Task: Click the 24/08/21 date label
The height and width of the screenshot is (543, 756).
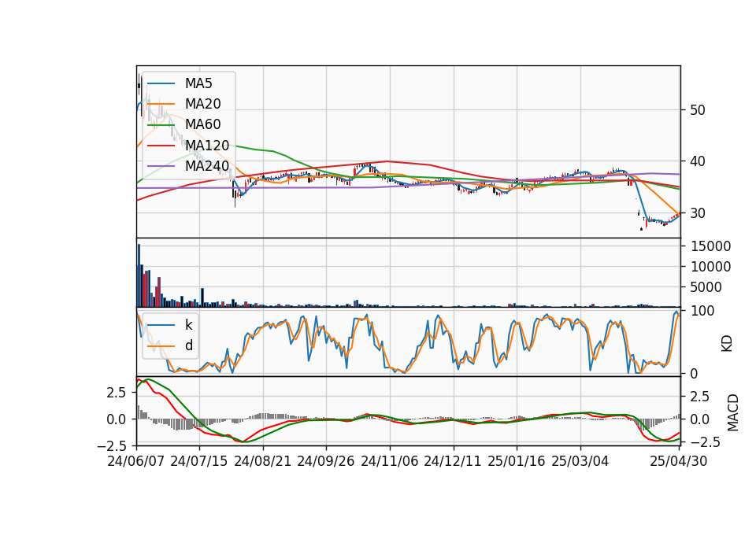Action: click(263, 461)
